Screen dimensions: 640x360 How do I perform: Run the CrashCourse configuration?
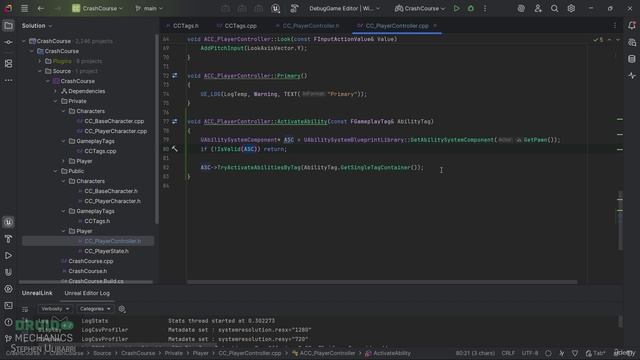pyautogui.click(x=456, y=8)
